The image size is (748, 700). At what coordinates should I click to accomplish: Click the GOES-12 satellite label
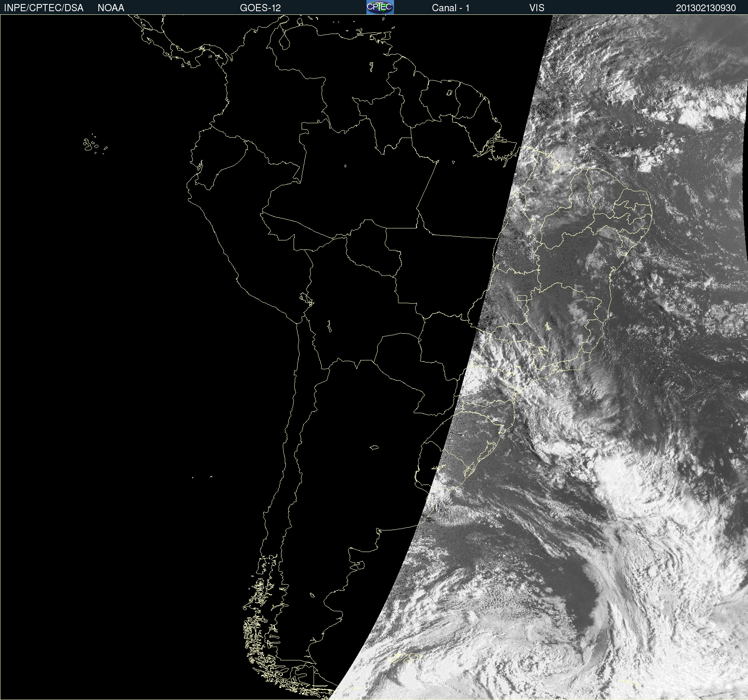260,8
